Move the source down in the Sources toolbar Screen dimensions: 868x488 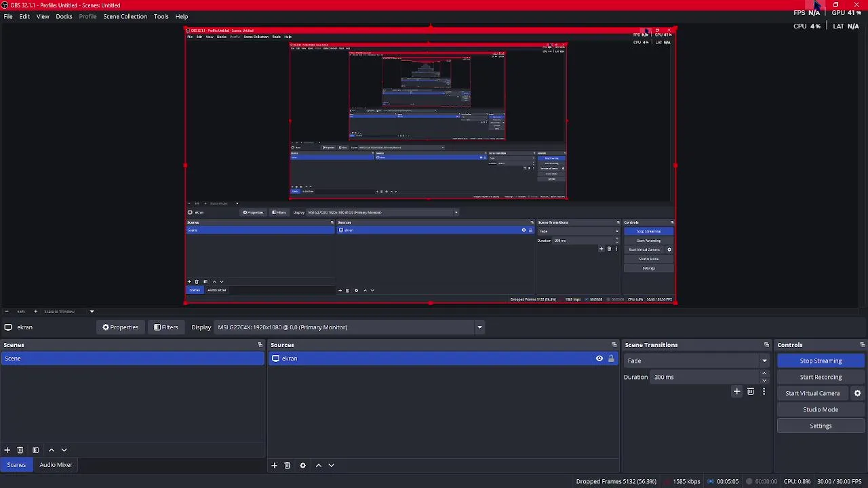332,466
